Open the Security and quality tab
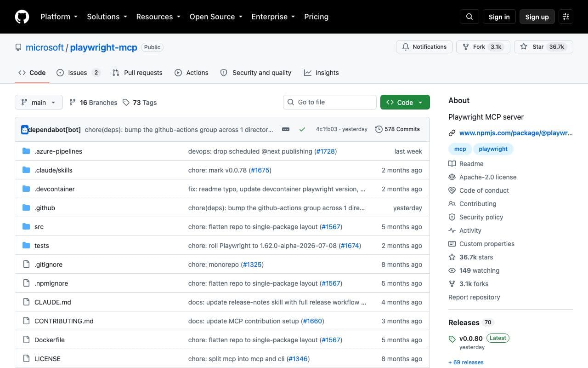This screenshot has width=588, height=368. [256, 73]
